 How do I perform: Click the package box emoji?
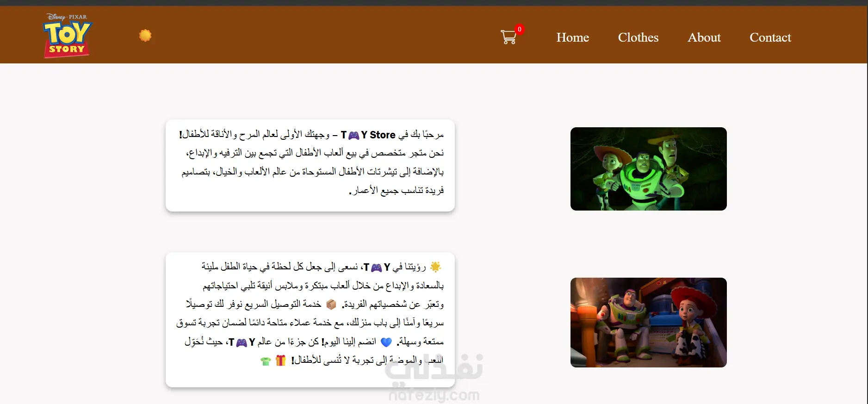(331, 304)
